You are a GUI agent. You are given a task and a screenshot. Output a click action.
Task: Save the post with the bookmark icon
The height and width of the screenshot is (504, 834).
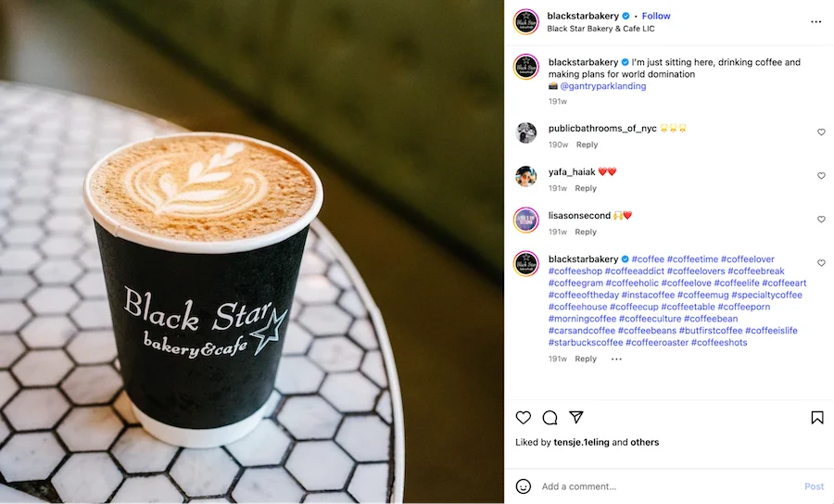coord(817,418)
